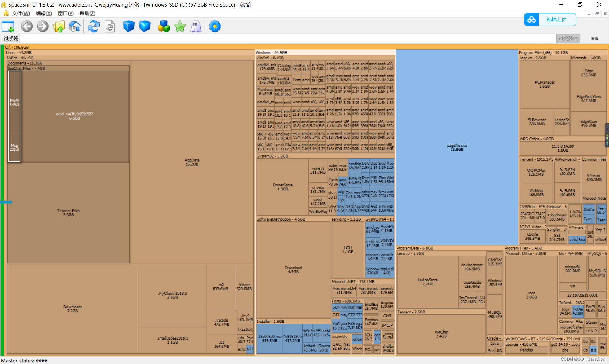The height and width of the screenshot is (364, 609).
Task: Click the first blue cube icon
Action: click(129, 27)
